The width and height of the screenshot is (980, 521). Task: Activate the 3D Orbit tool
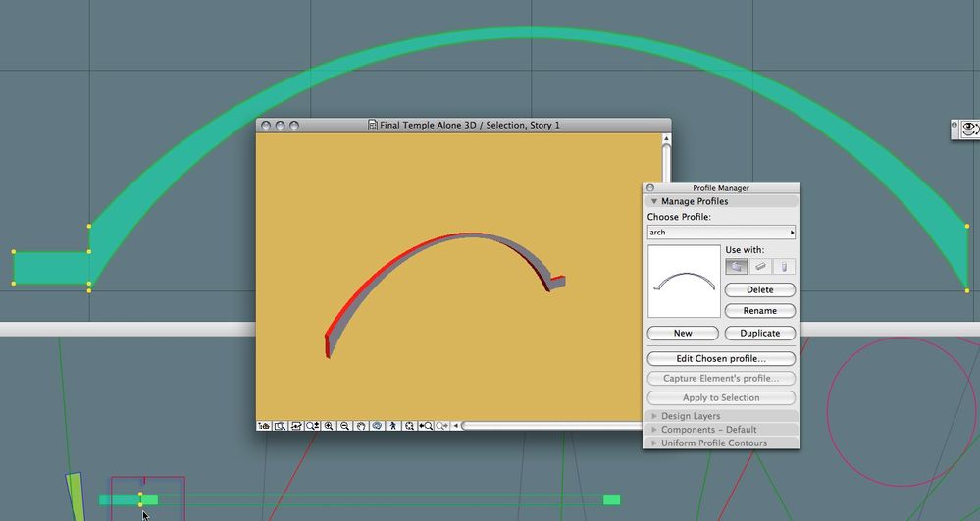tap(377, 426)
